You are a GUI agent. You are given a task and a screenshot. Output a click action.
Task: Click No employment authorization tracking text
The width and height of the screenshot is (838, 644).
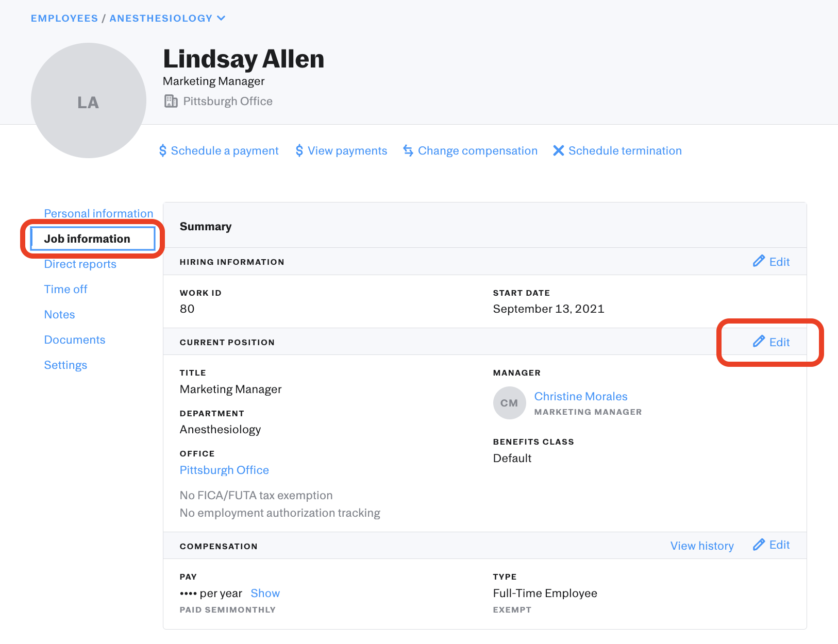click(x=280, y=513)
